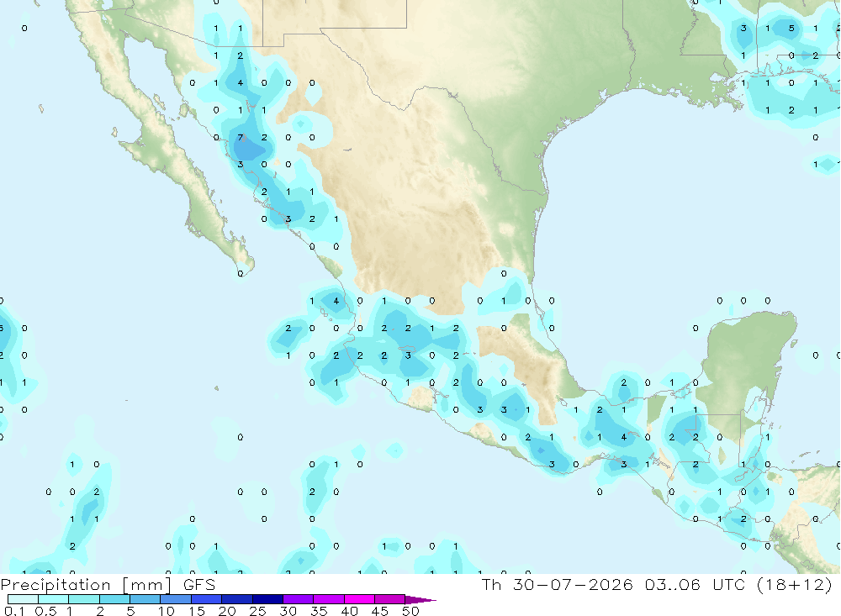Click the 'Precipitation' title word
The image size is (841, 616).
pyautogui.click(x=56, y=585)
